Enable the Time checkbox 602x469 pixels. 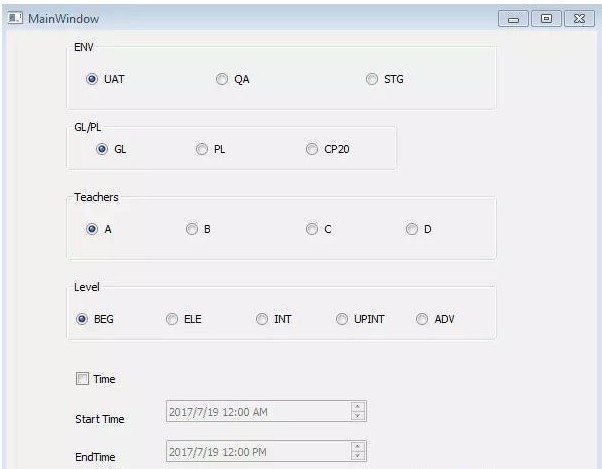pyautogui.click(x=82, y=379)
